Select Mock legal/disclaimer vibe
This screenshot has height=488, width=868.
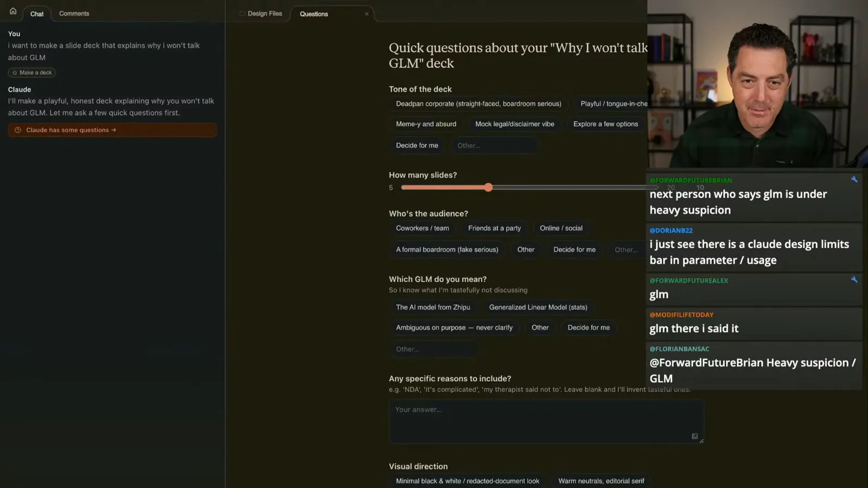[515, 124]
